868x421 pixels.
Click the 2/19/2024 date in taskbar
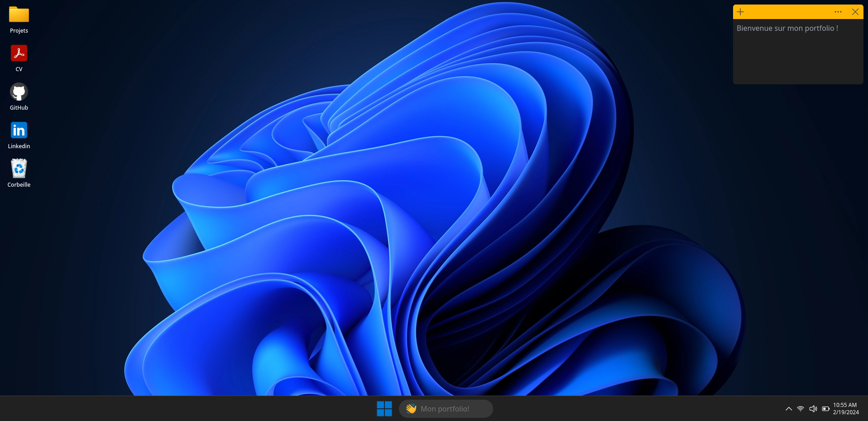tap(846, 412)
